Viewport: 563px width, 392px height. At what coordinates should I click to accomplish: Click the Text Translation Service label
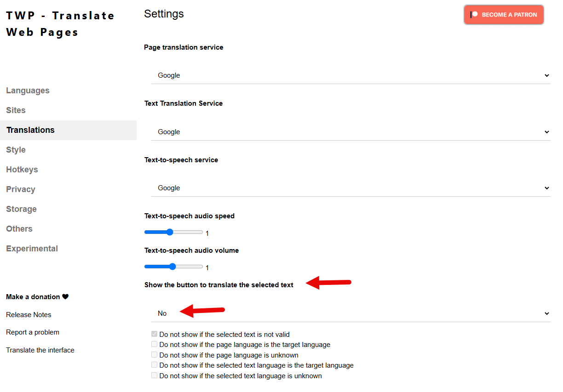pyautogui.click(x=184, y=103)
